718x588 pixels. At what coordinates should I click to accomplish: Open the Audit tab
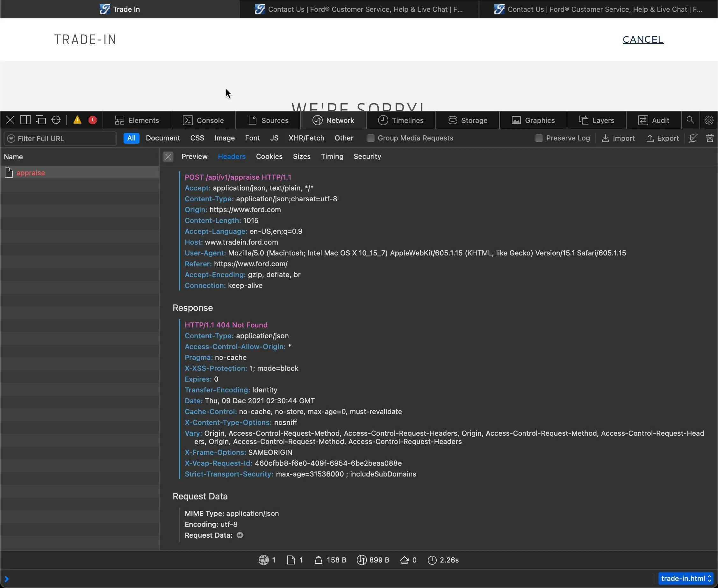pos(653,120)
